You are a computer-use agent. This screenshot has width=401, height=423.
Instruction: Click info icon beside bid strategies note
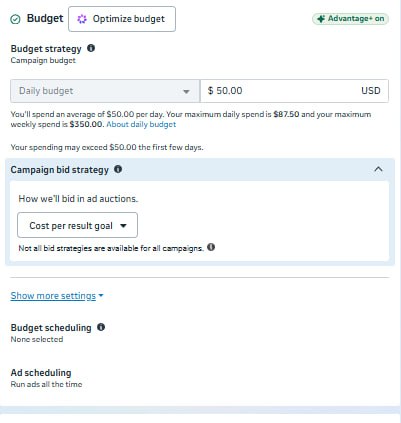(x=211, y=247)
